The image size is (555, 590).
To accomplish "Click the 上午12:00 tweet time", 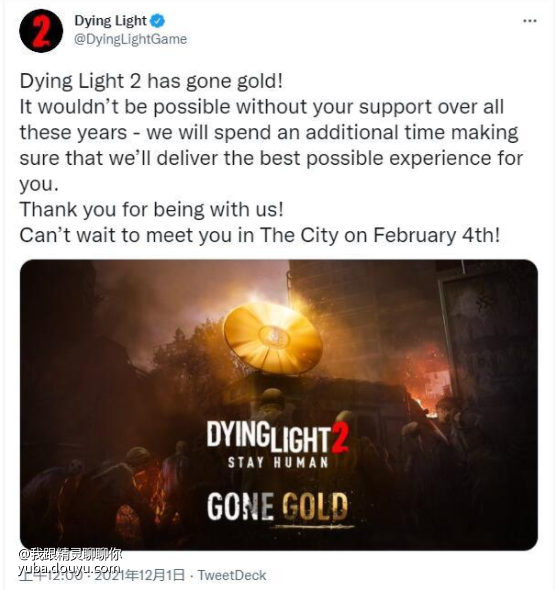I will 50,575.
